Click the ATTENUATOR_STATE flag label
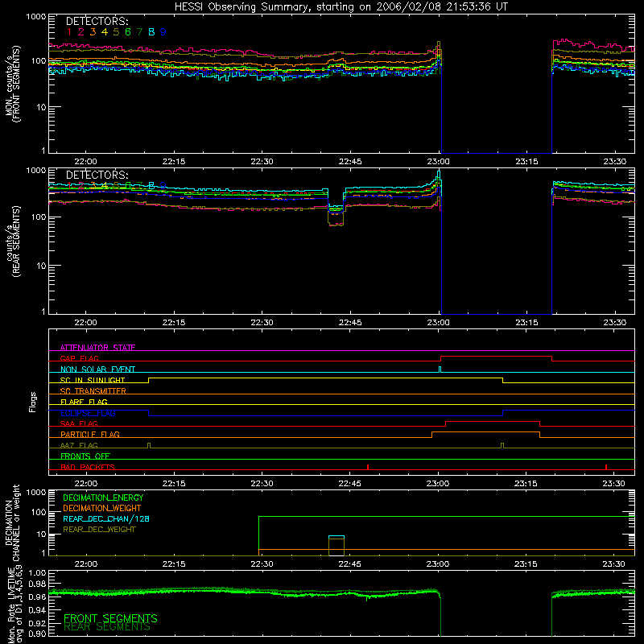 pos(97,348)
